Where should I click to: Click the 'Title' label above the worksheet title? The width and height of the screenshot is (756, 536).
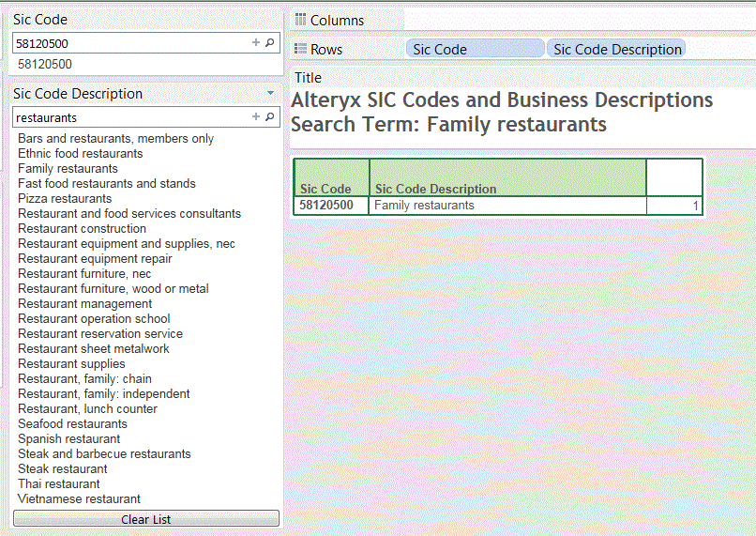tap(308, 77)
